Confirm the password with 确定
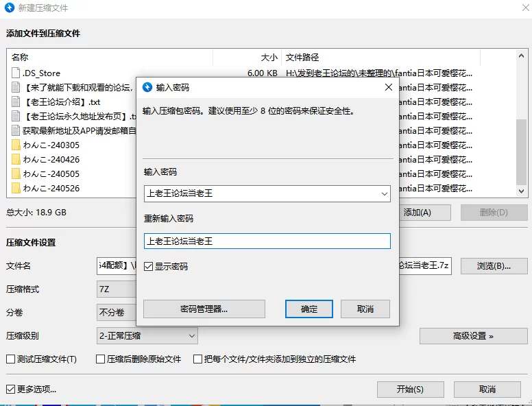Viewport: 532px width, 406px height. [x=309, y=309]
